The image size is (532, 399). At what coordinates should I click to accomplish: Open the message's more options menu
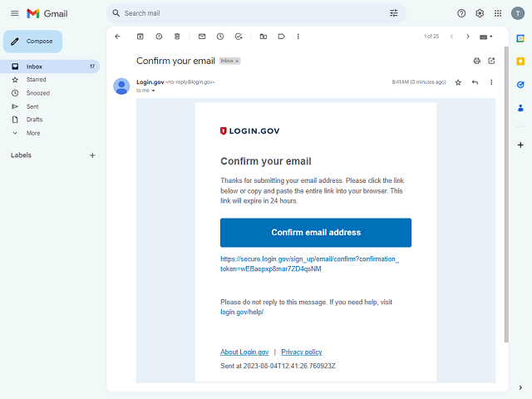click(x=491, y=82)
